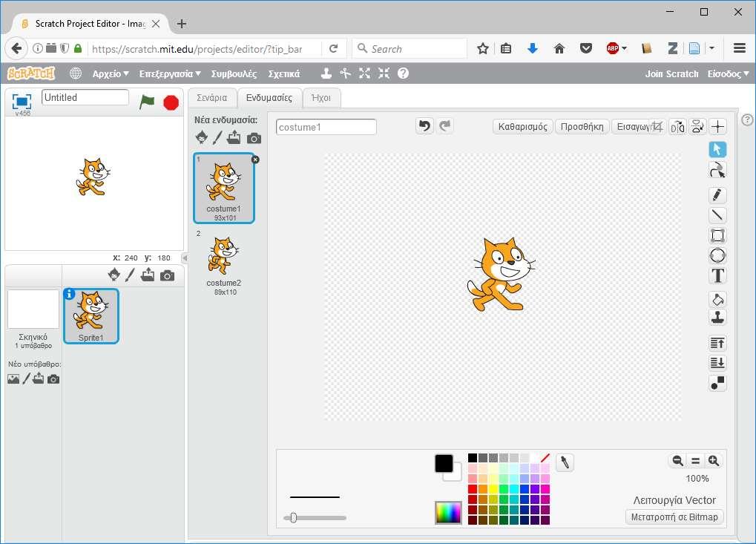Zoom out the paint canvas

(x=677, y=461)
